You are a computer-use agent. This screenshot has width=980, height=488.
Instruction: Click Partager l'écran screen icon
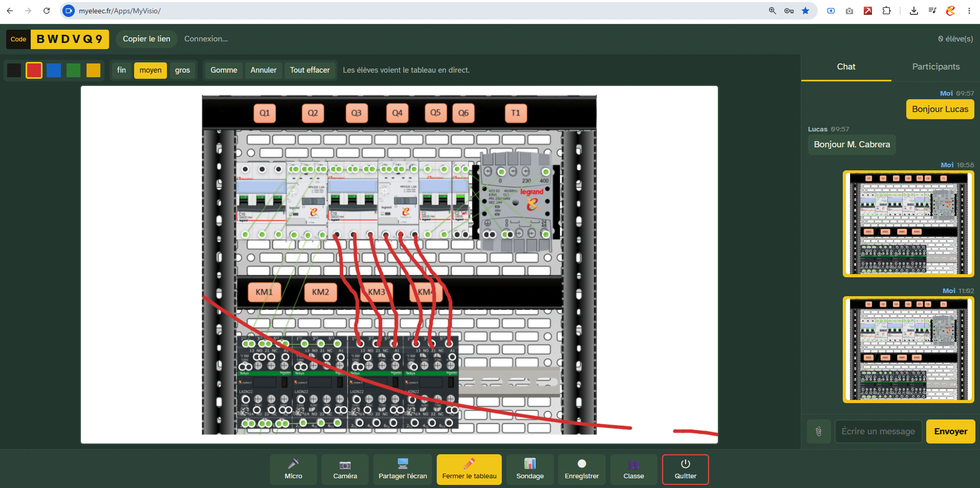tap(403, 463)
